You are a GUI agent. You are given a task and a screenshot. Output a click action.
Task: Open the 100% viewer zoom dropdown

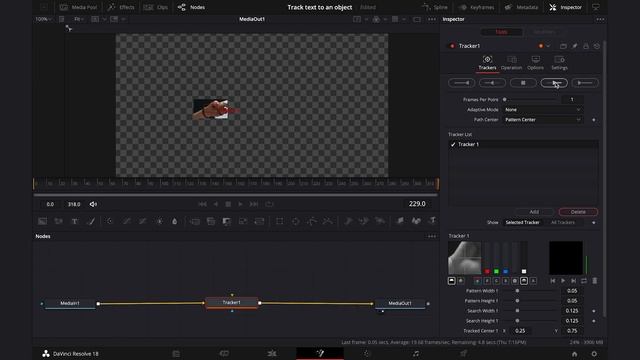43,19
